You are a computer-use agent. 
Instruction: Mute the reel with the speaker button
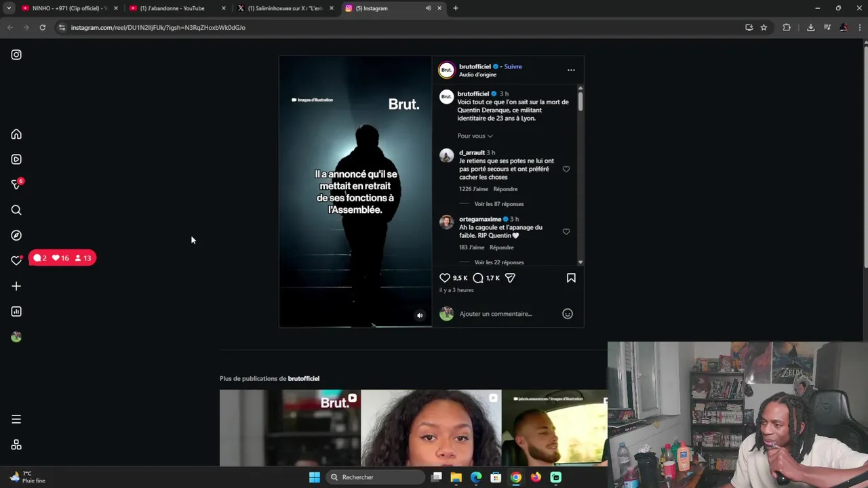[x=420, y=315]
